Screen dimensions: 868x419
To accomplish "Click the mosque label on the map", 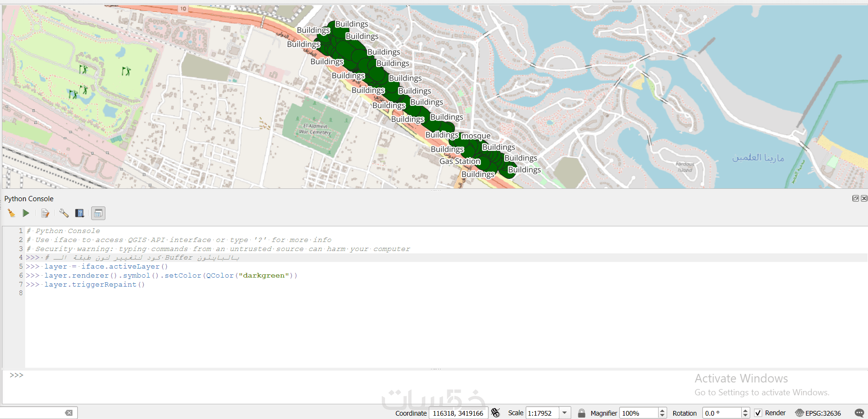I will [476, 136].
